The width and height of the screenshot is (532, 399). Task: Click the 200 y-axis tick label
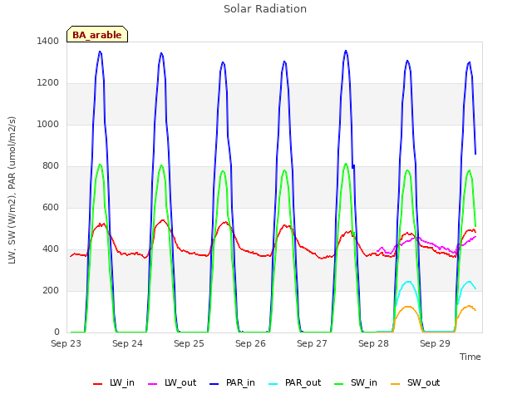click(51, 291)
